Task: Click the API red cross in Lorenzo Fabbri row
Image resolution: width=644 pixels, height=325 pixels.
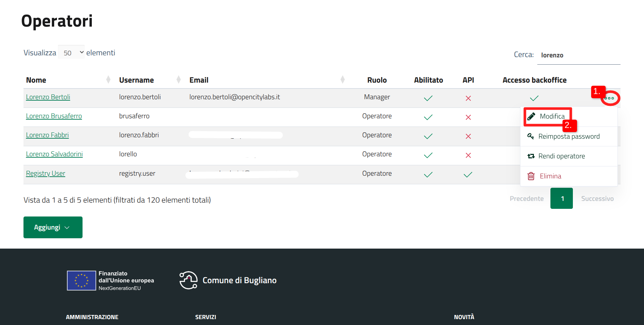Action: [468, 136]
